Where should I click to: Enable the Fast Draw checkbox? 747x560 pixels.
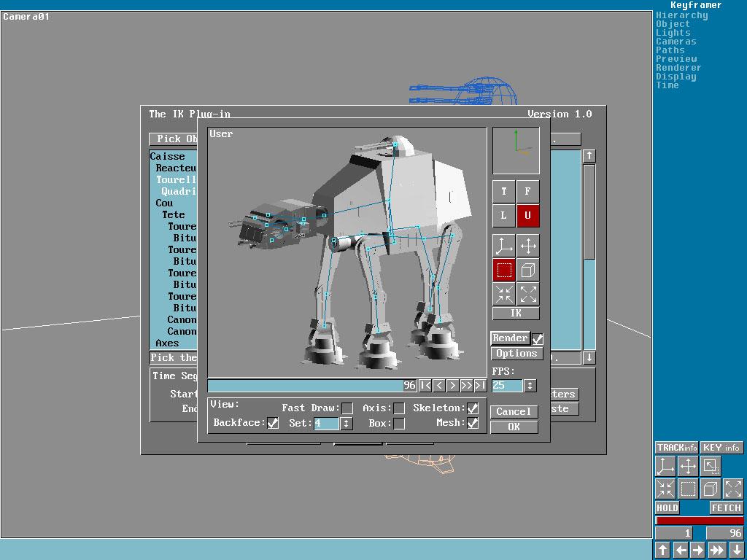click(347, 408)
